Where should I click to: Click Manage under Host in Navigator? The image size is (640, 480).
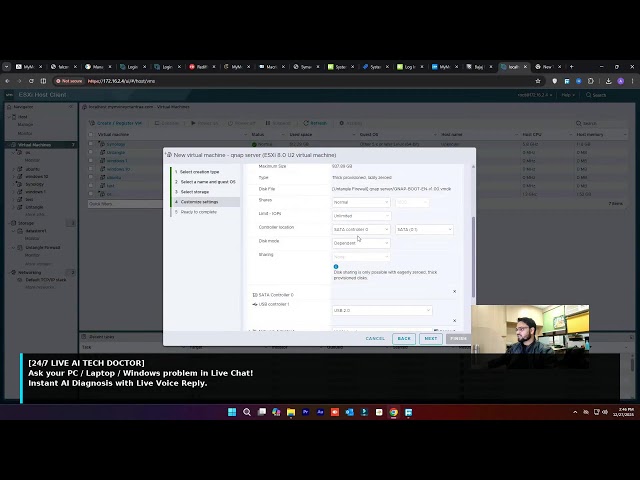25,124
